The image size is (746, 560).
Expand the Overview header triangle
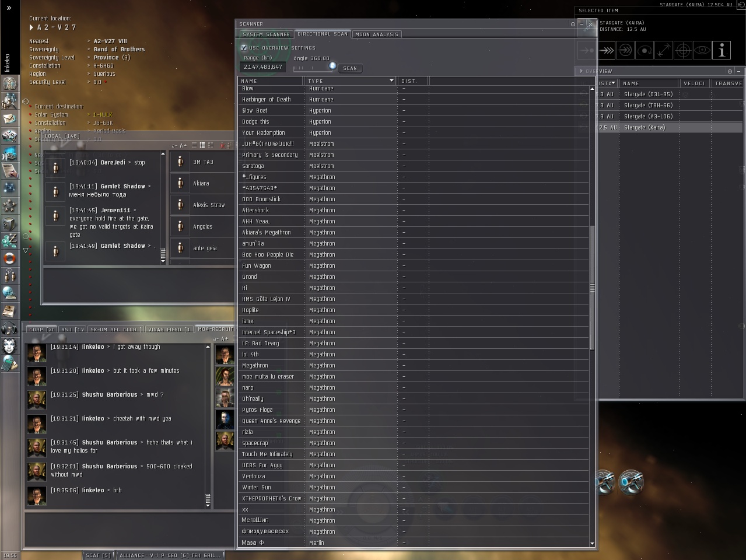[x=582, y=71]
